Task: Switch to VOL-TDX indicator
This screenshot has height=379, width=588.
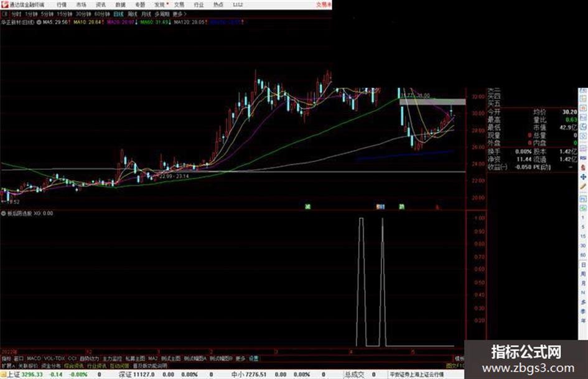Action: click(54, 358)
